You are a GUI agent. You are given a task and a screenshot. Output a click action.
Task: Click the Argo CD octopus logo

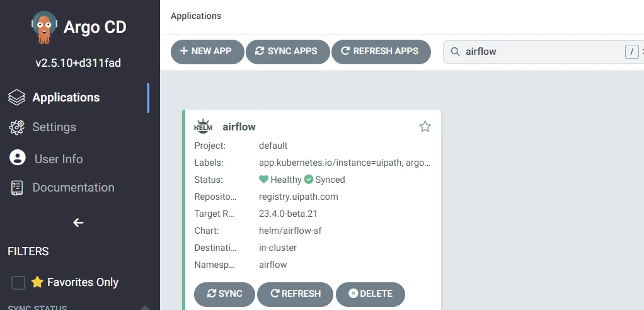pyautogui.click(x=44, y=28)
